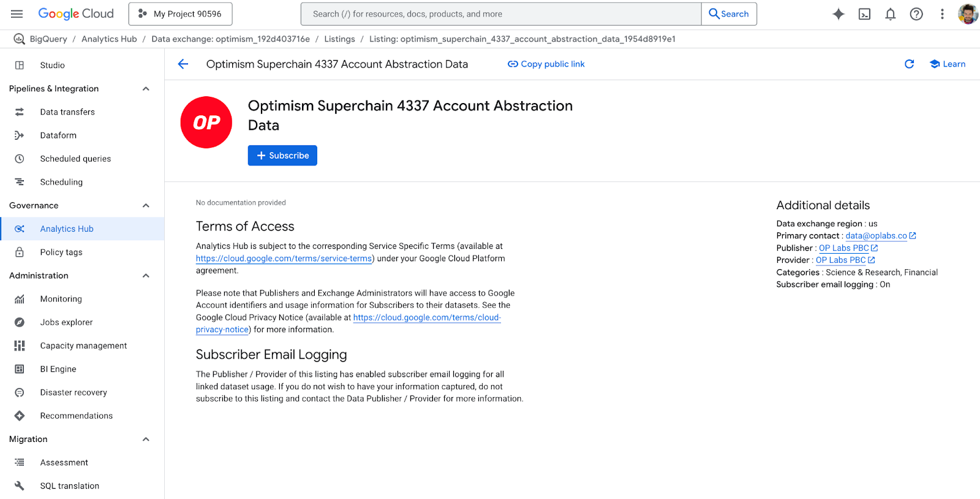980x499 pixels.
Task: Open the My Project 90596 project picker
Action: [180, 13]
